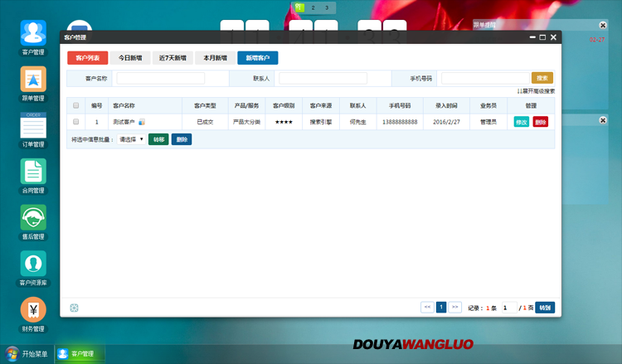Image resolution: width=622 pixels, height=364 pixels.
Task: Toggle the select-all checkbox in table header
Action: 75,105
